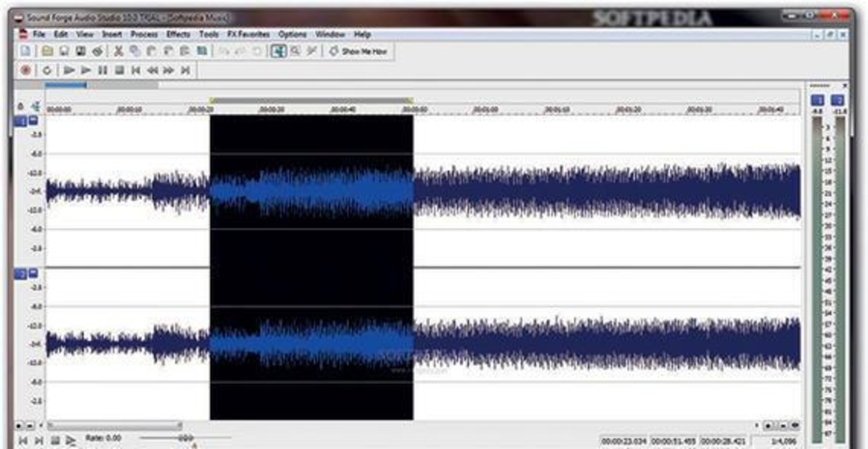Select the Magnify zoom tool
The image size is (868, 449).
click(x=295, y=52)
